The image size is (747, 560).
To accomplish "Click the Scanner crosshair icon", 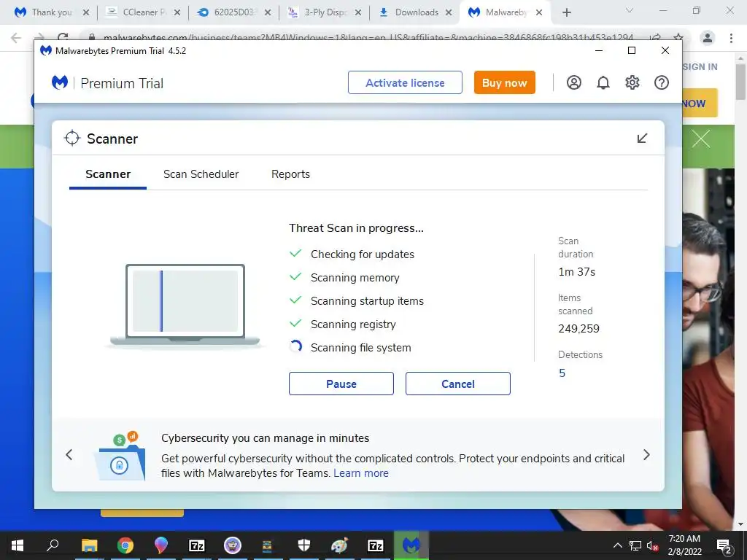I will pos(72,138).
